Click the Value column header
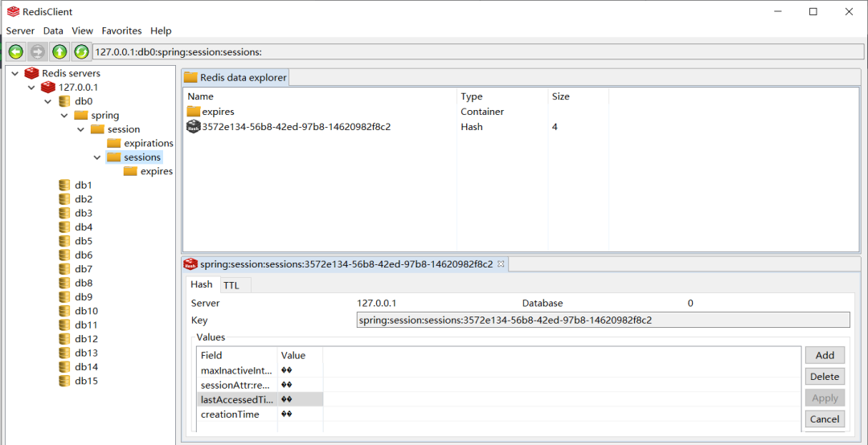 300,355
